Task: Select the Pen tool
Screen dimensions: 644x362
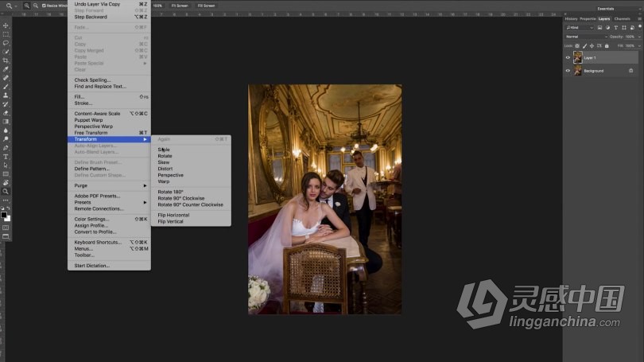Action: [6, 147]
